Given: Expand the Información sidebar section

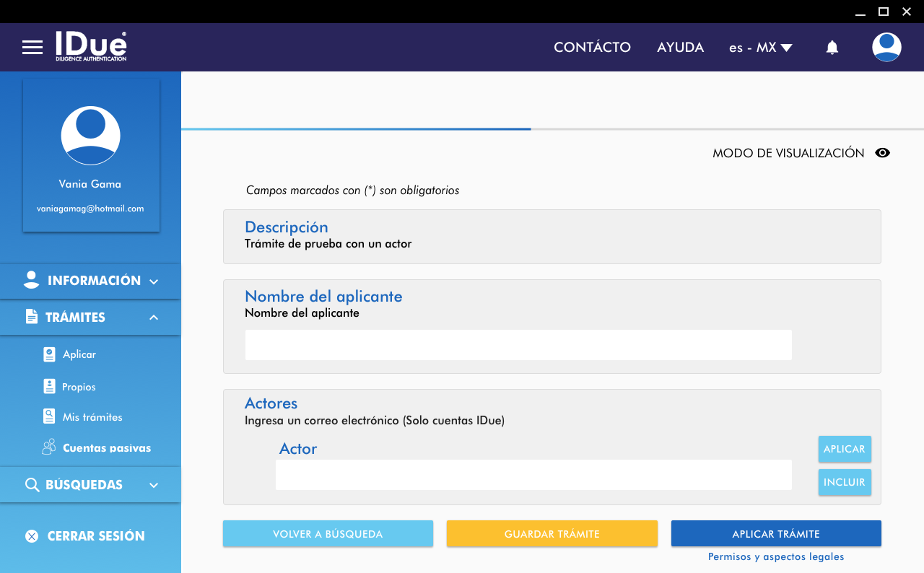Looking at the screenshot, I should pyautogui.click(x=90, y=281).
